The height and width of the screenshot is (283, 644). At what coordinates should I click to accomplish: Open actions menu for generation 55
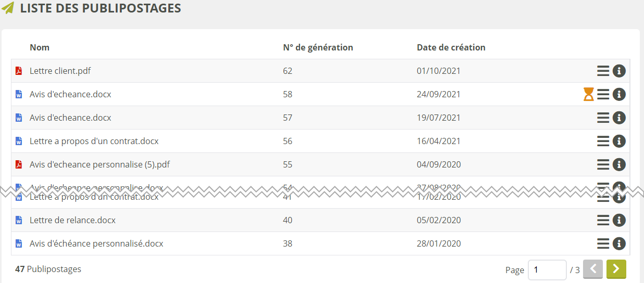[603, 164]
